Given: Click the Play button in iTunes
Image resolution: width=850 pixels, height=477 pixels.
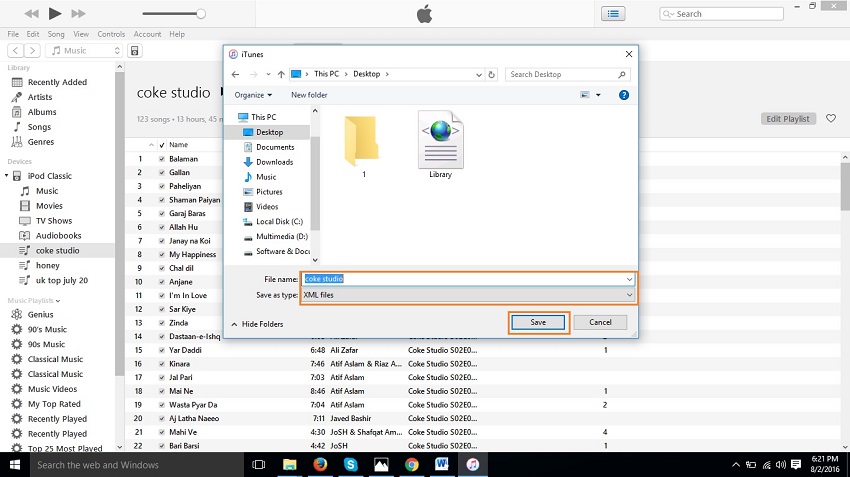Looking at the screenshot, I should [x=54, y=13].
